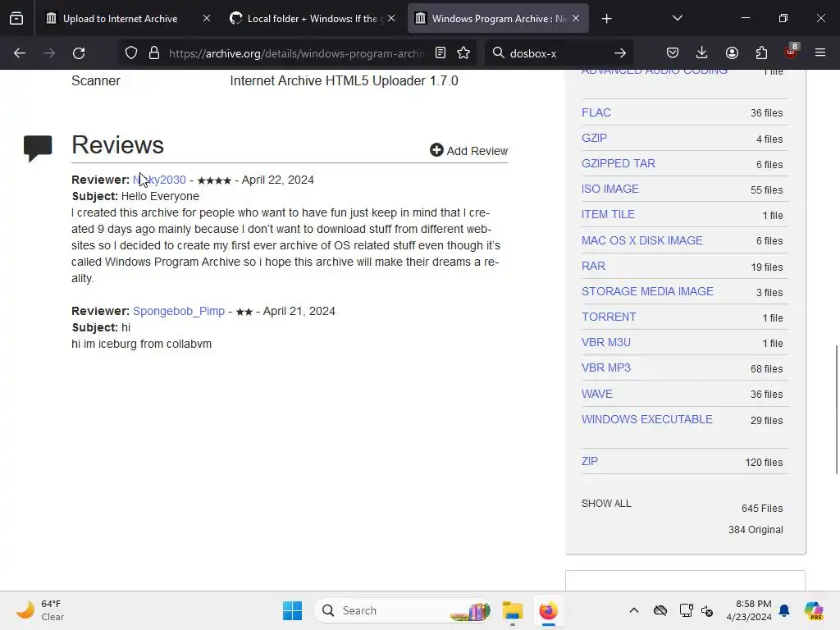Open File Explorer from taskbar
Screen dimensions: 840x630
513,610
